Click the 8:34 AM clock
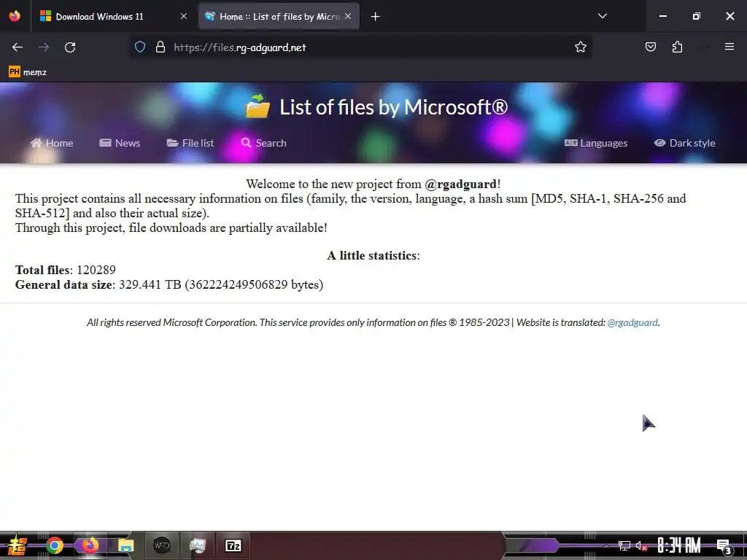The image size is (747, 560). tap(679, 545)
